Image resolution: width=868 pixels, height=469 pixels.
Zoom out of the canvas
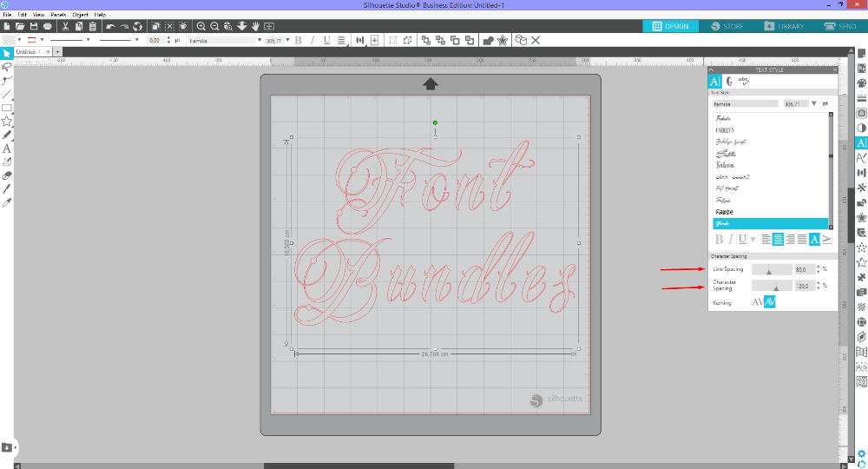214,26
